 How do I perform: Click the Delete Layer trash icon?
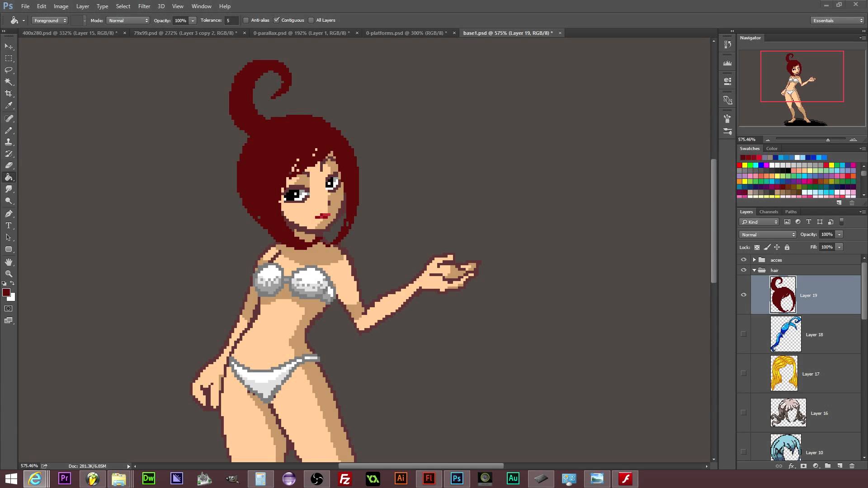853,466
